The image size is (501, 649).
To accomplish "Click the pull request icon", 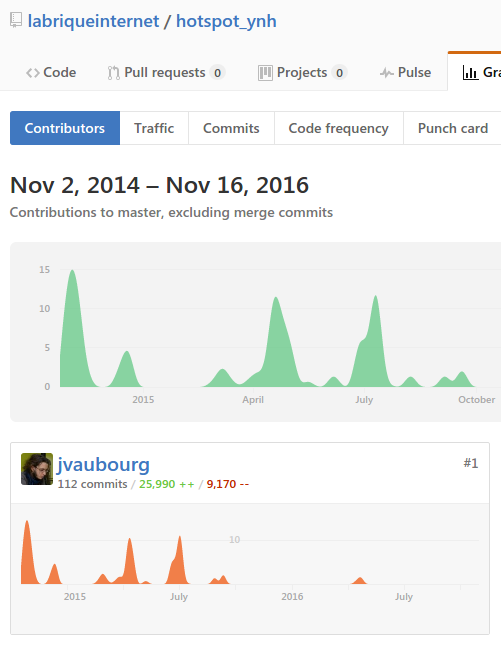I will pos(113,73).
